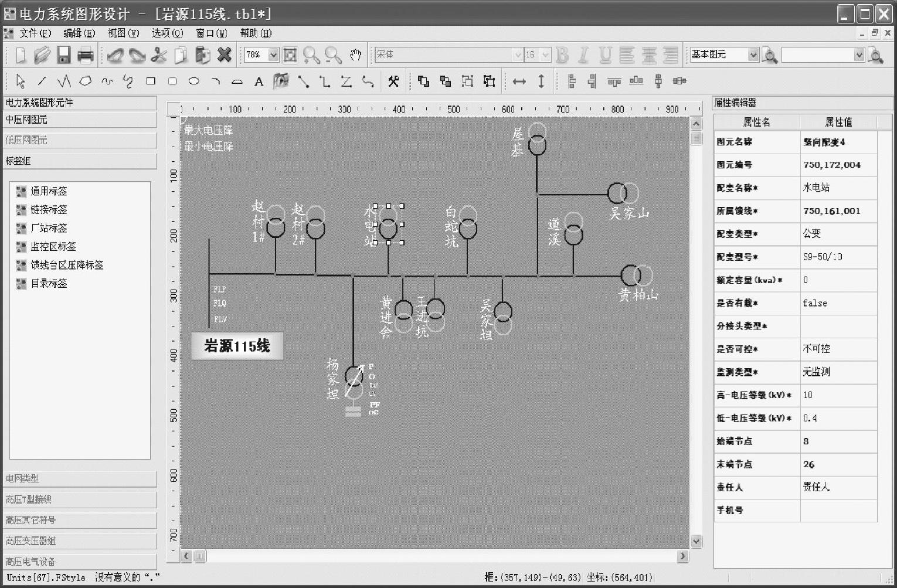Select the 岩源115线 label on canvas

click(237, 346)
